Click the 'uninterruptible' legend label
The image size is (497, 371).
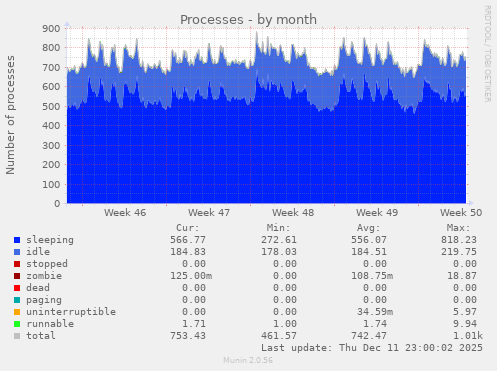pos(71,312)
